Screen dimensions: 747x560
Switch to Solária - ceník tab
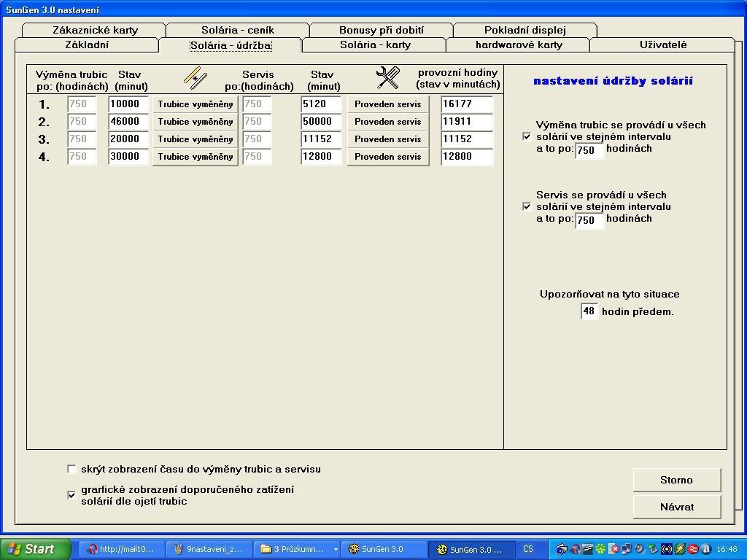(x=237, y=30)
